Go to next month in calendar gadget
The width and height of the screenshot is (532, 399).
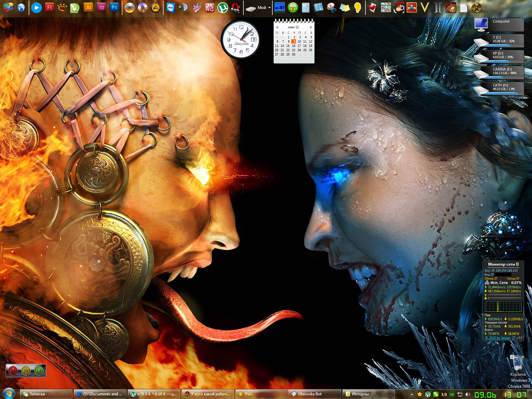click(311, 27)
